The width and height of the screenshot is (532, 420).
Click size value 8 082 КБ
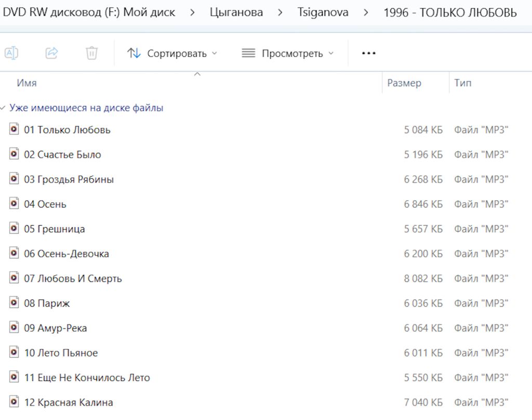(423, 279)
